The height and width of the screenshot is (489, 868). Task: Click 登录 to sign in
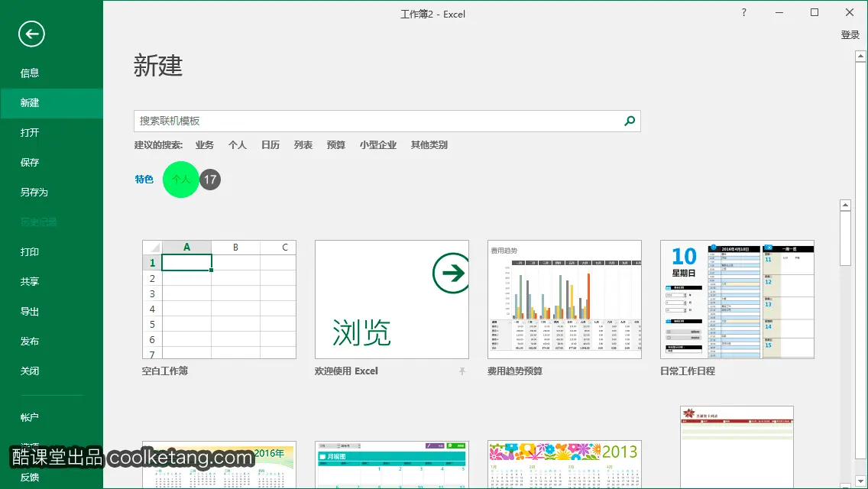point(850,35)
